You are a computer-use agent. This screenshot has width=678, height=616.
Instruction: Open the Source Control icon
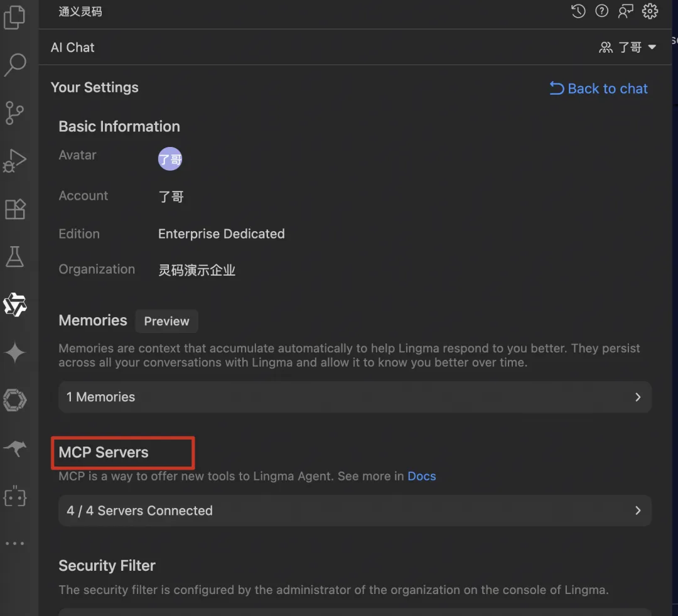click(14, 112)
